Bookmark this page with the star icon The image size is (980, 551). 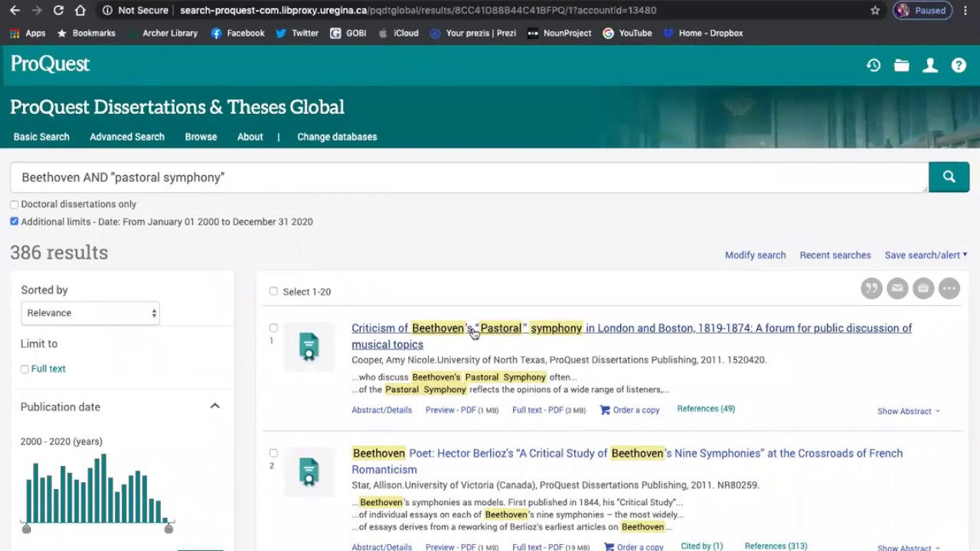pyautogui.click(x=875, y=10)
